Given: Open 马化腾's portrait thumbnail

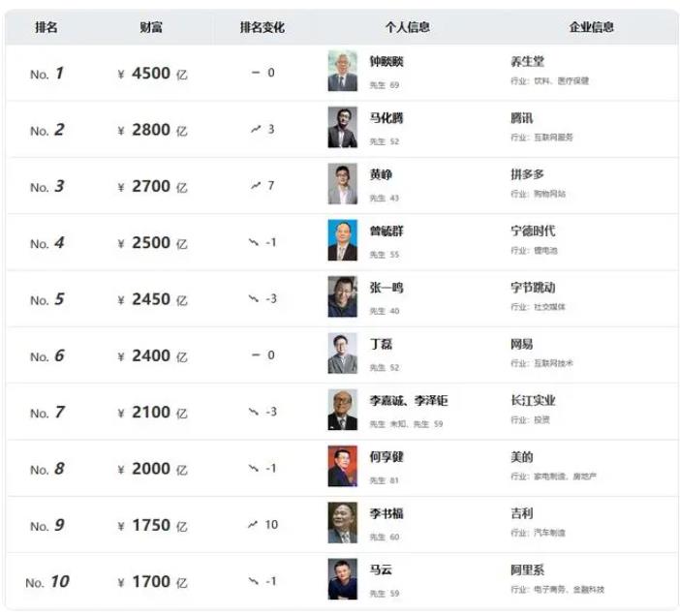Looking at the screenshot, I should (343, 127).
